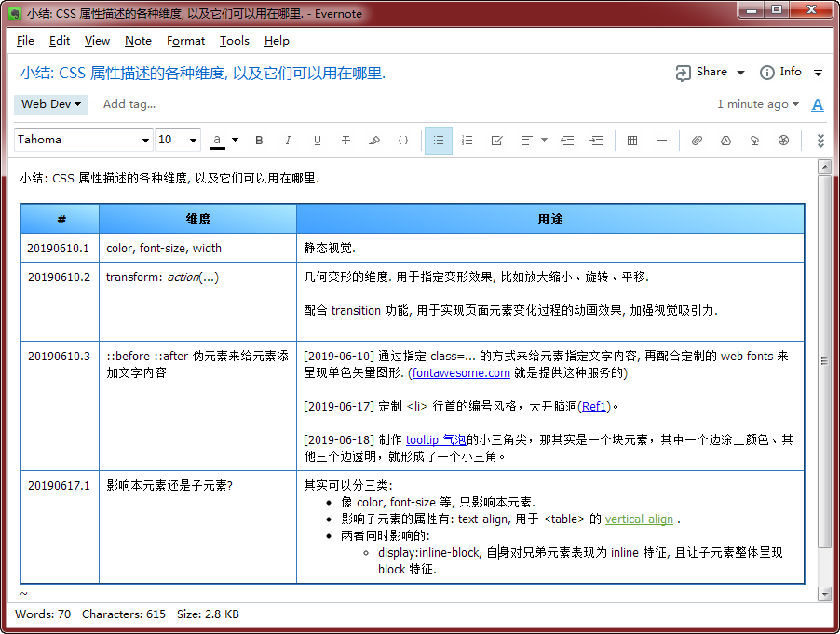Toggle strikethrough formatting

(346, 141)
